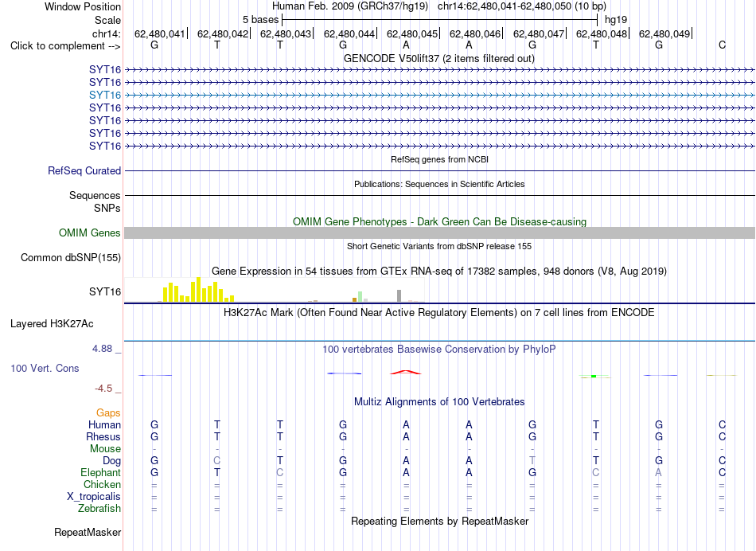756x551 pixels.
Task: Click the Dog species label
Action: 111,461
